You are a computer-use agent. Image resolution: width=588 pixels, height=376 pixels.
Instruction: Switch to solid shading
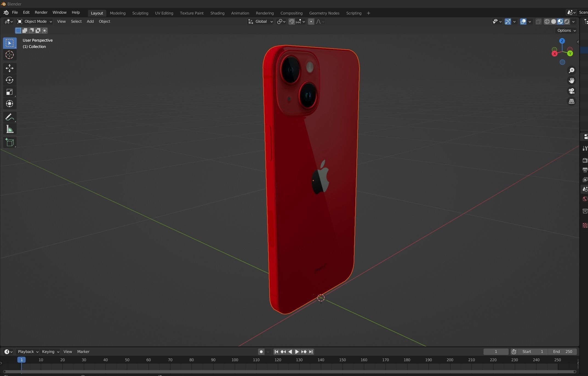point(553,21)
